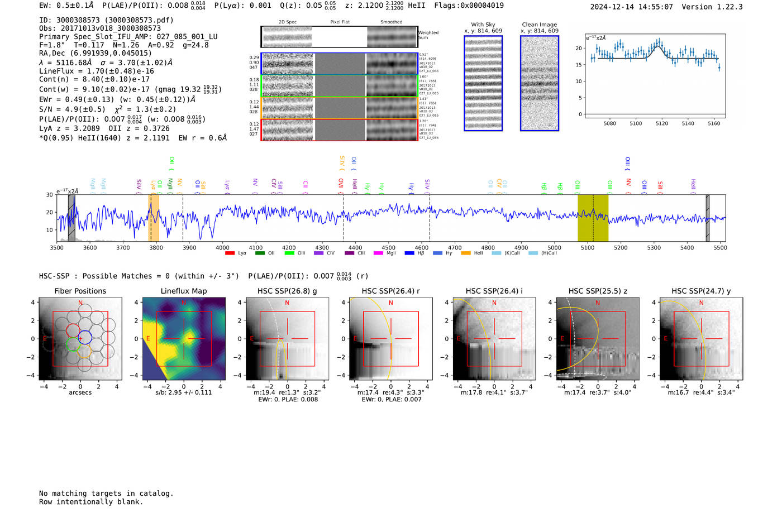Image resolution: width=782 pixels, height=532 pixels.
Task: Click the 2024-12-14 timestamp
Action: point(632,7)
